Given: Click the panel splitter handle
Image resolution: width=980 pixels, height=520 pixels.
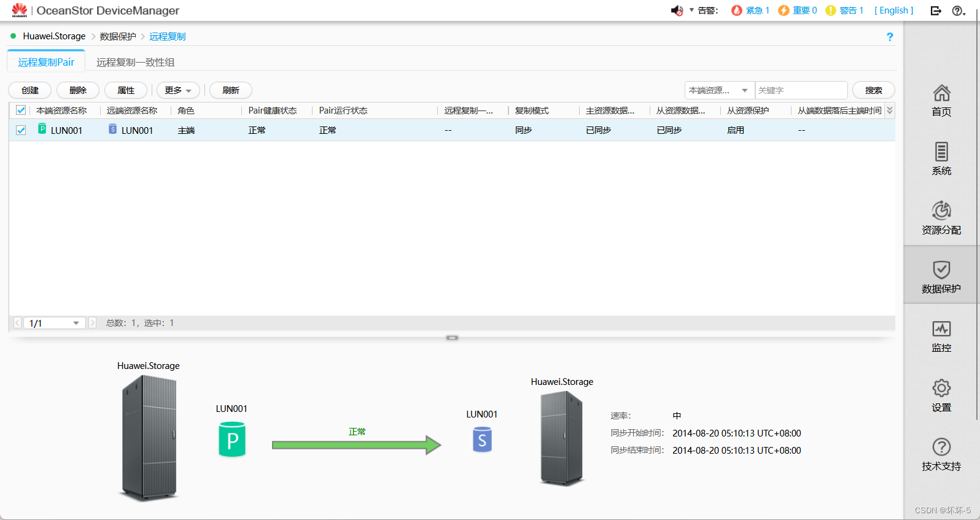Looking at the screenshot, I should (x=452, y=338).
